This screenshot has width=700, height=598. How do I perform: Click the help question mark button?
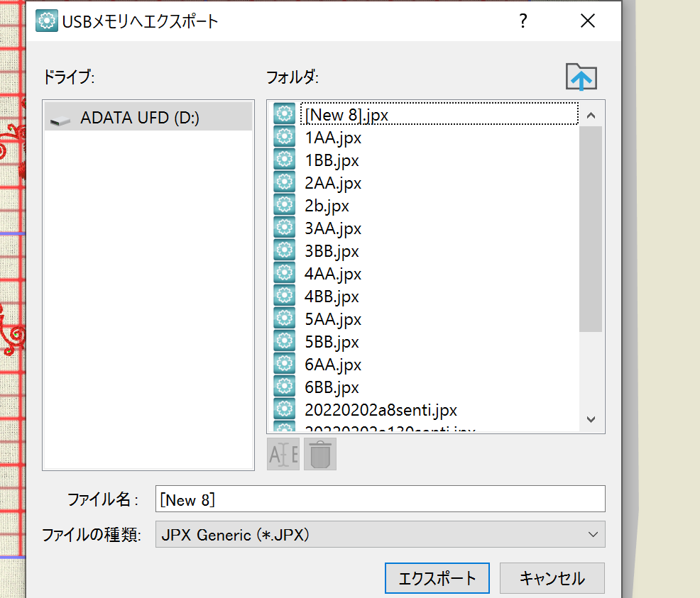pyautogui.click(x=523, y=21)
